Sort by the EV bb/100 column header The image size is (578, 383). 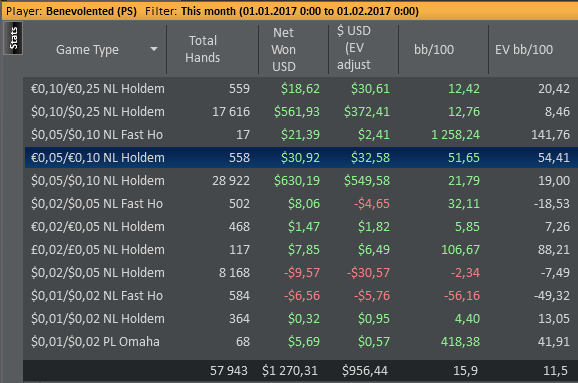tap(524, 49)
